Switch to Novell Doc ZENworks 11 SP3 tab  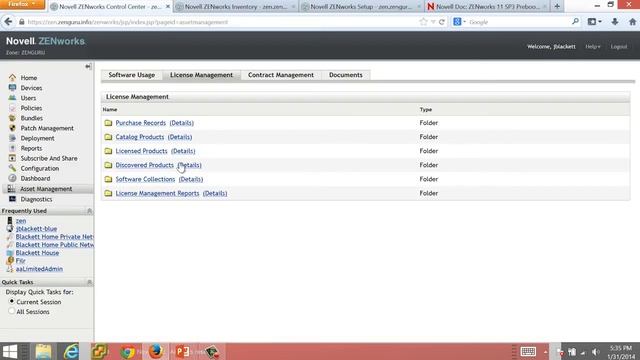click(487, 7)
